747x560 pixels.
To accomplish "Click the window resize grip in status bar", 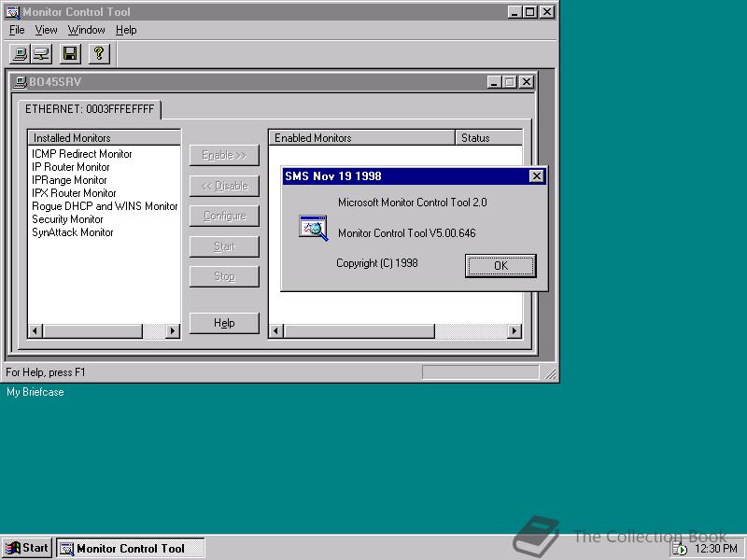I will [550, 374].
